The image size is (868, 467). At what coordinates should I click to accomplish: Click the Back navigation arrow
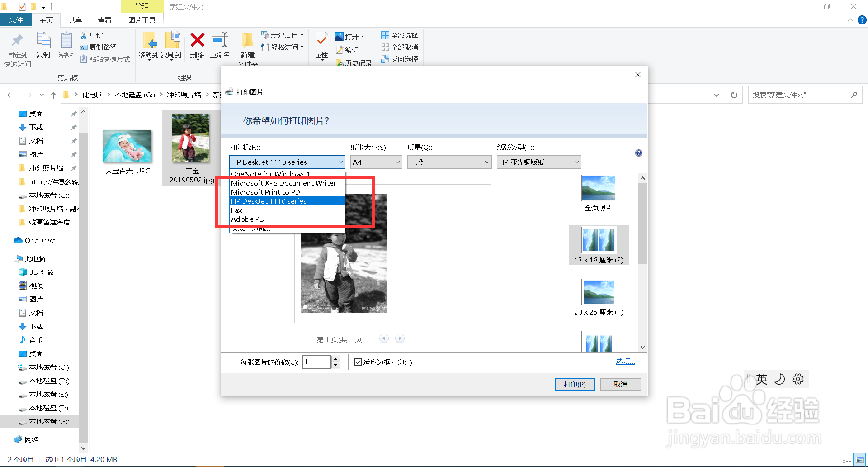pos(11,95)
